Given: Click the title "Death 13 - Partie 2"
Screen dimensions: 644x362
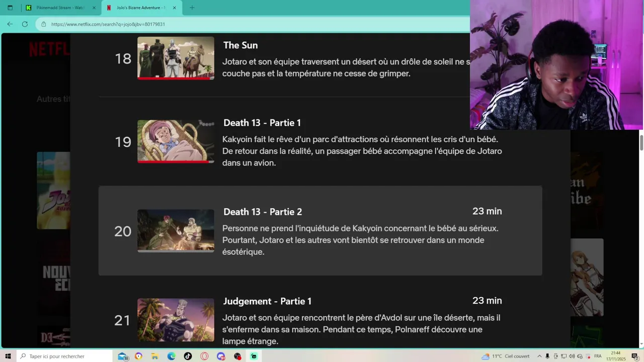Looking at the screenshot, I should click(263, 212).
